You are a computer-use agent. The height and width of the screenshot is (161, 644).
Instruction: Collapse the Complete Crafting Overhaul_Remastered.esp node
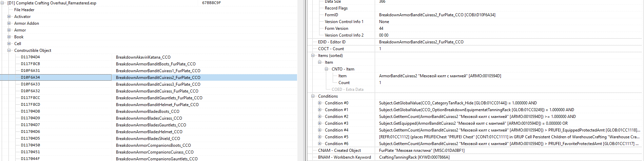[x=2, y=3]
